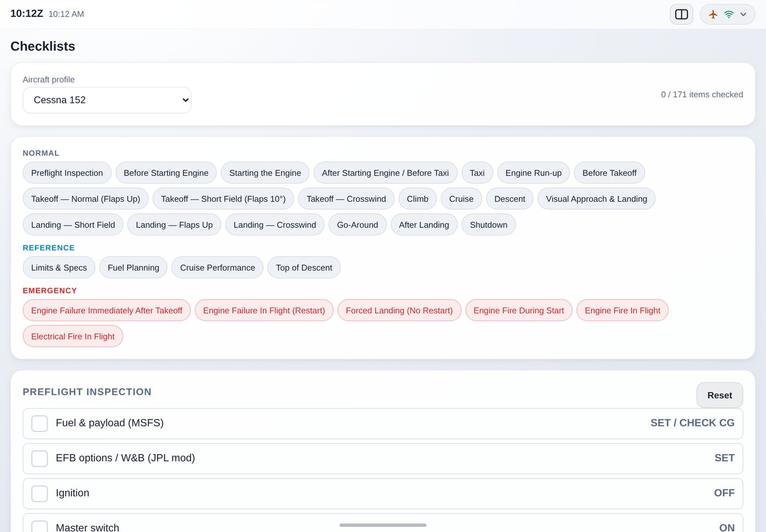The height and width of the screenshot is (532, 766).
Task: Expand the status chevron in top bar
Action: [x=743, y=14]
